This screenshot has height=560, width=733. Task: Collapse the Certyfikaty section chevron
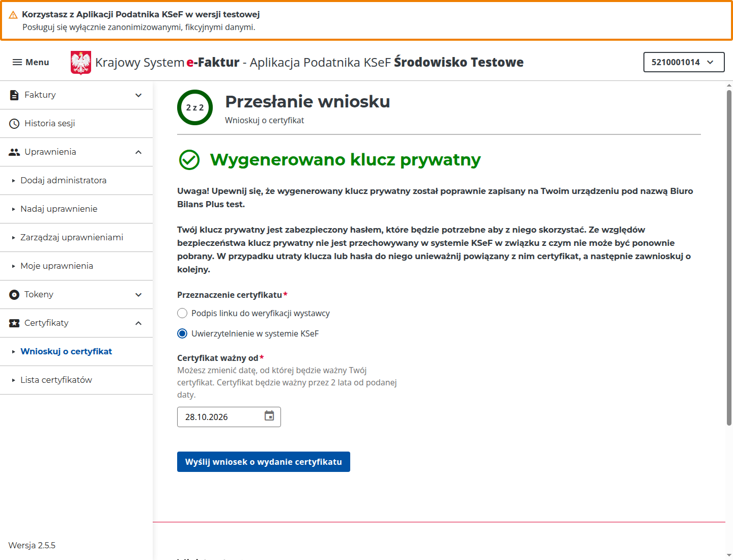coord(138,323)
